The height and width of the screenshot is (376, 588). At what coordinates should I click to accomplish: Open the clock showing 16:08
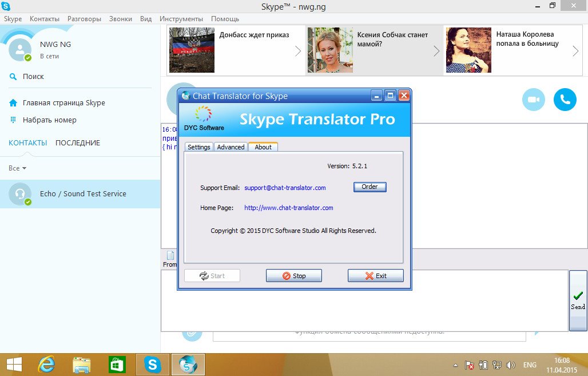(x=562, y=365)
